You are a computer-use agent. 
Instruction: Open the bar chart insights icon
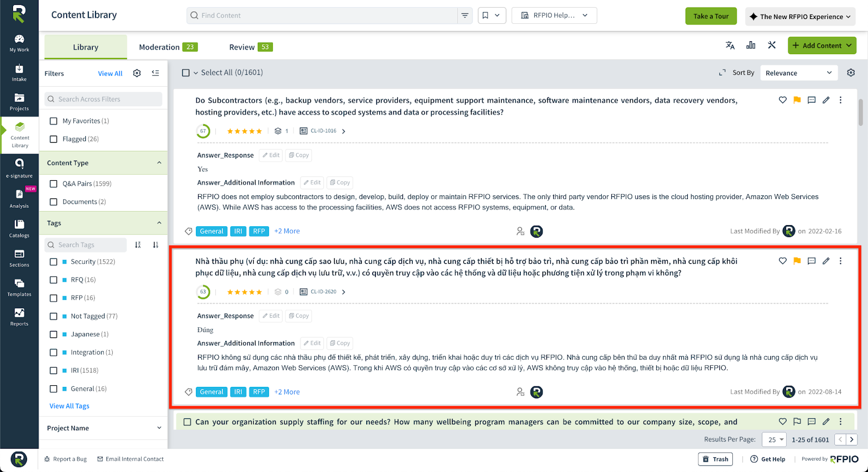[x=751, y=46]
